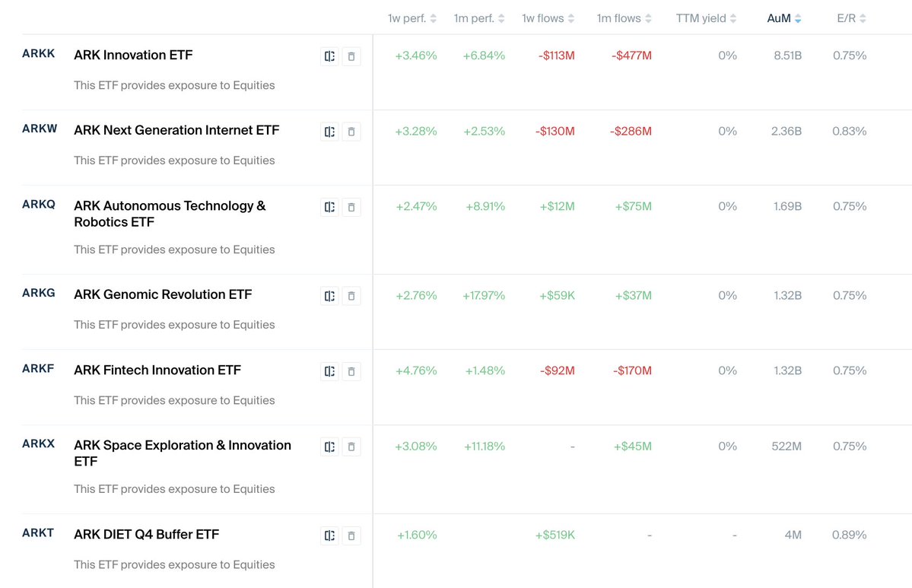Click the ARKX ticker symbol
912x588 pixels.
pyautogui.click(x=39, y=443)
